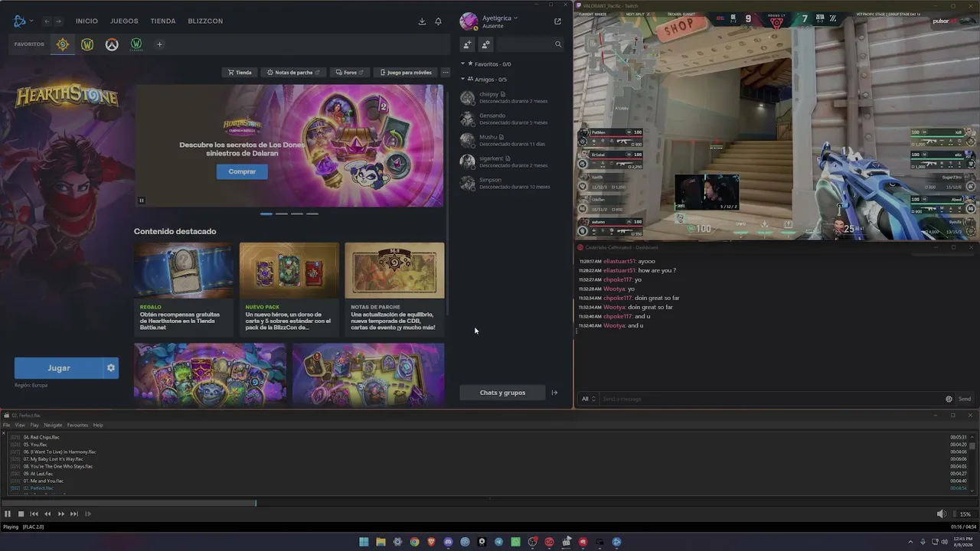980x551 pixels.
Task: Pop out the friends list window
Action: (x=557, y=21)
